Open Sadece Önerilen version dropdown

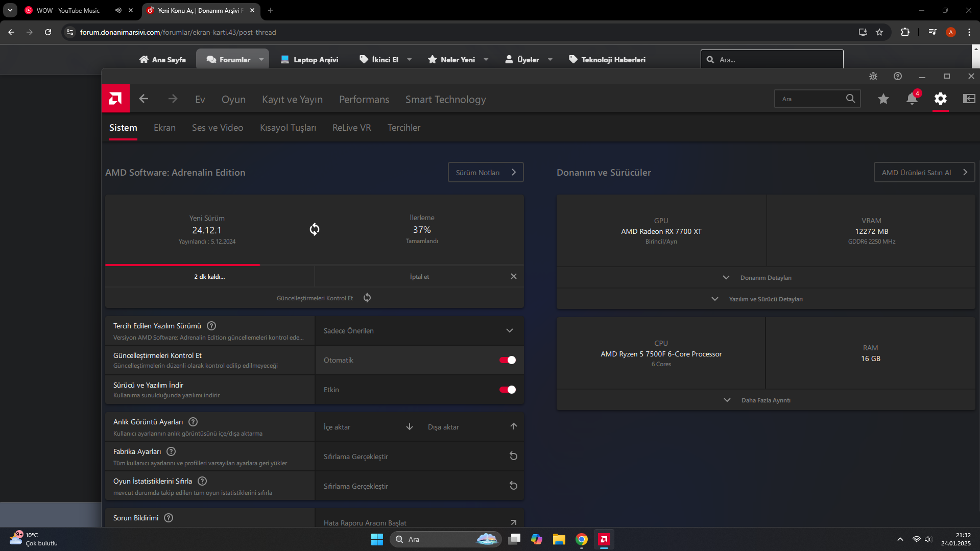419,330
